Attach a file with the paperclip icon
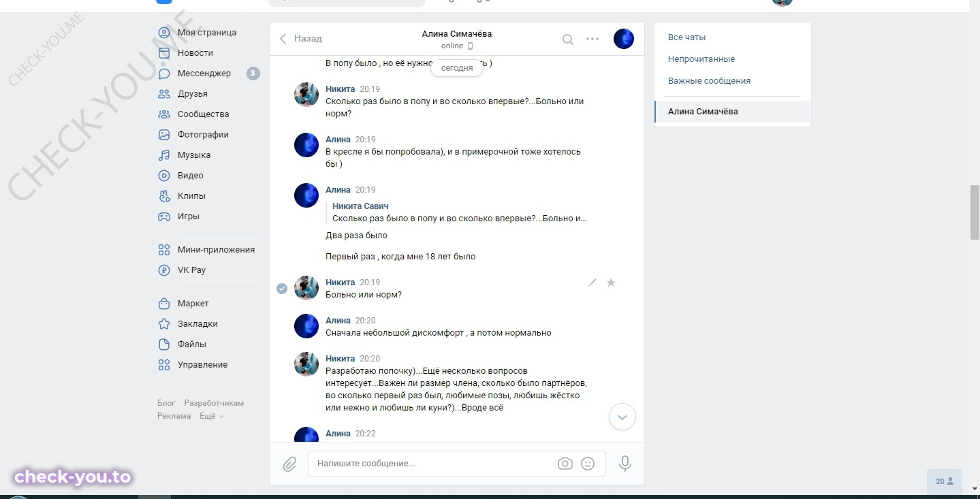The width and height of the screenshot is (980, 499). click(289, 464)
